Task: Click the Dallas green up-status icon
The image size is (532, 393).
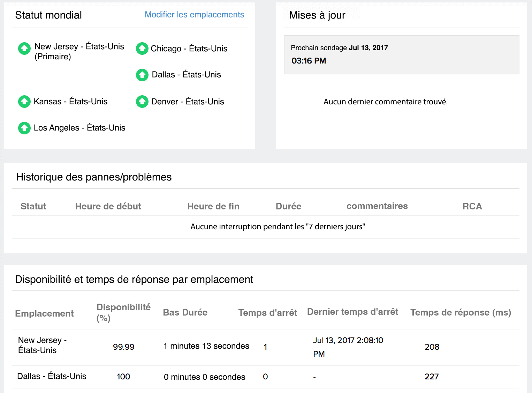Action: coord(142,75)
